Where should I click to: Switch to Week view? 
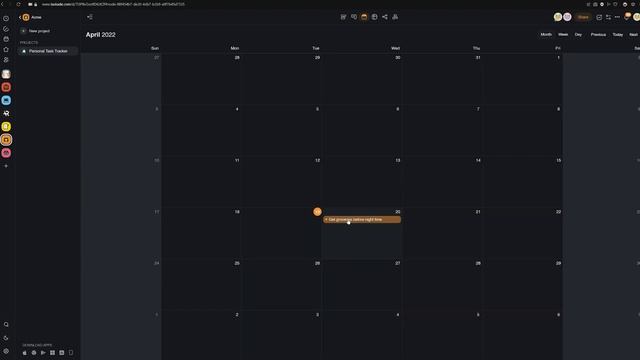[x=563, y=35]
